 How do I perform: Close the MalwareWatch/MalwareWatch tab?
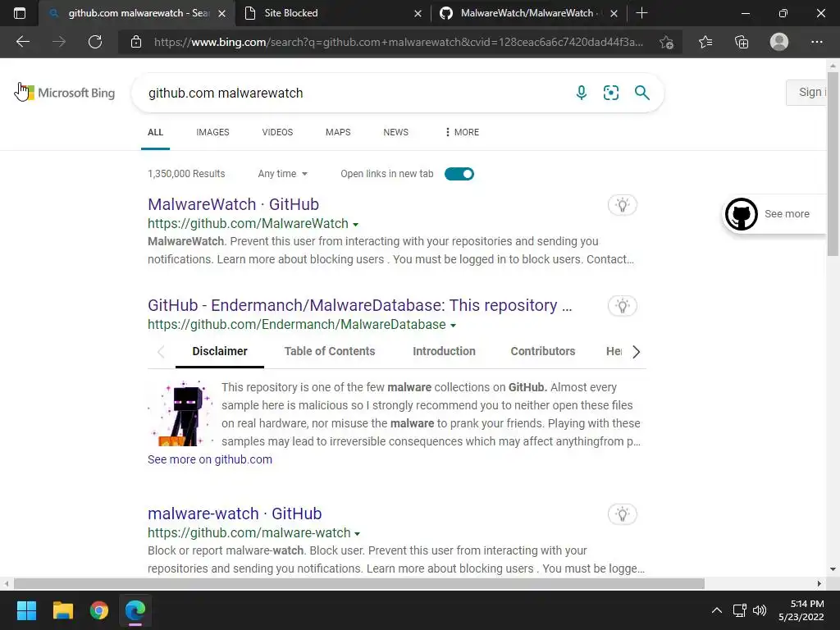(x=614, y=13)
